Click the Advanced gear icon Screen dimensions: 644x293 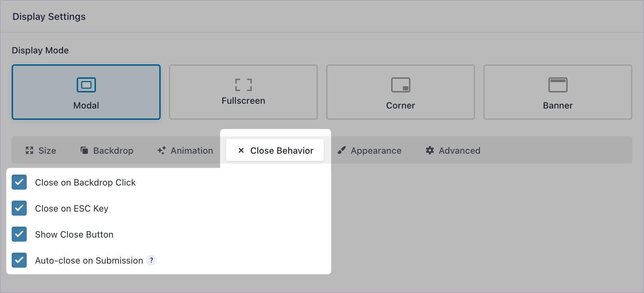click(x=430, y=150)
